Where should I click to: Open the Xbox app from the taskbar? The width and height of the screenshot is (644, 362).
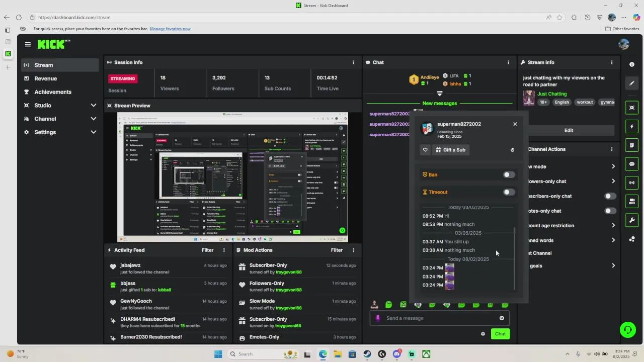(426, 354)
